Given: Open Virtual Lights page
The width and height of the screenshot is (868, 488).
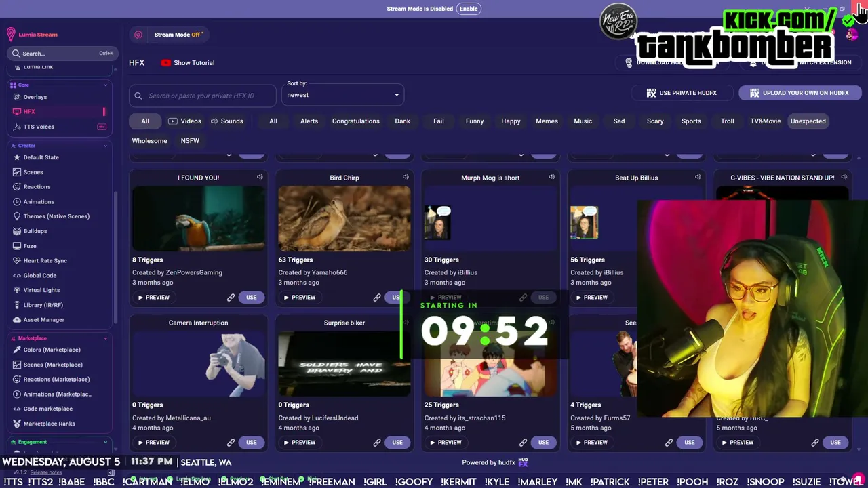Looking at the screenshot, I should point(41,290).
